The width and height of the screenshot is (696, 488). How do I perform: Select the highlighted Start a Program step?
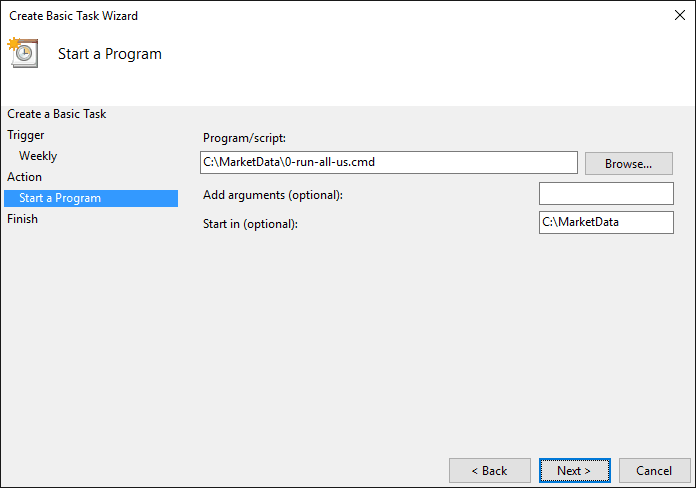coord(91,198)
